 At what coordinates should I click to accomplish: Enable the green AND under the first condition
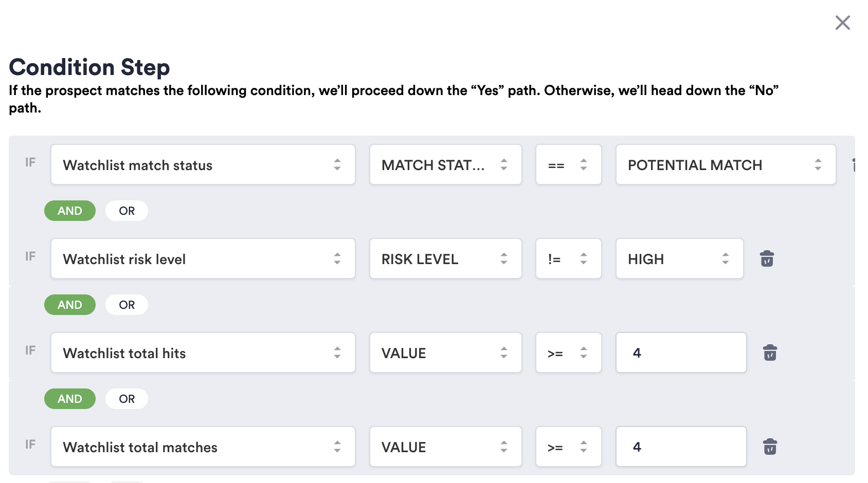(x=70, y=211)
